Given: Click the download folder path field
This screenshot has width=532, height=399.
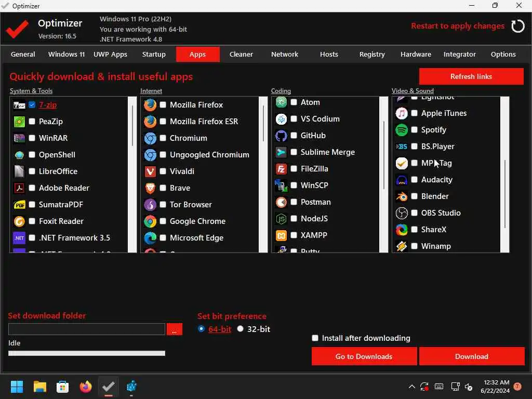Looking at the screenshot, I should click(x=87, y=329).
